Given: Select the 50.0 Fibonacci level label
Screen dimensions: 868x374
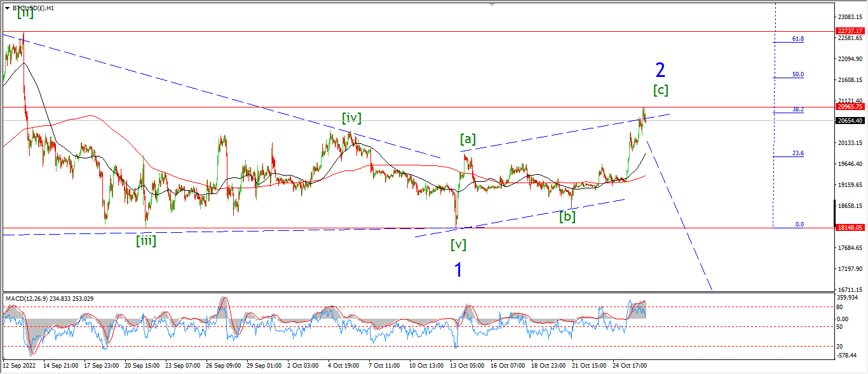Looking at the screenshot, I should 798,74.
